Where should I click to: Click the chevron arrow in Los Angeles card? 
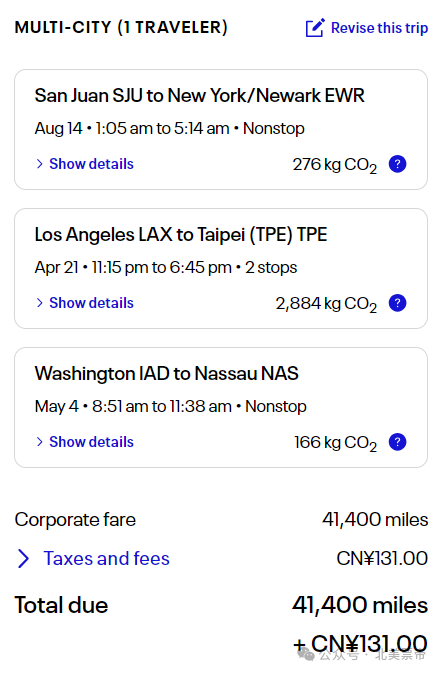[x=40, y=303]
